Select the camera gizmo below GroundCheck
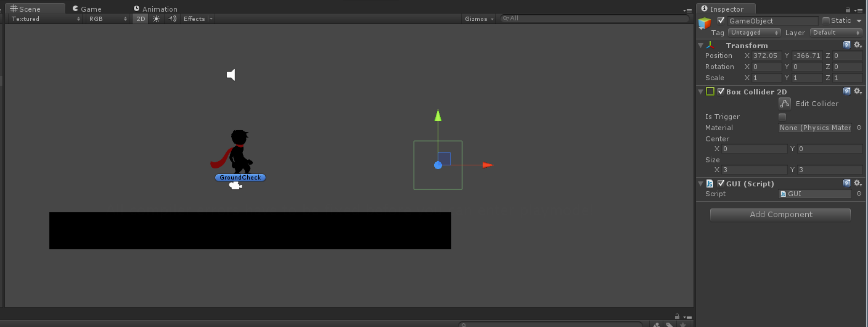 tap(235, 186)
